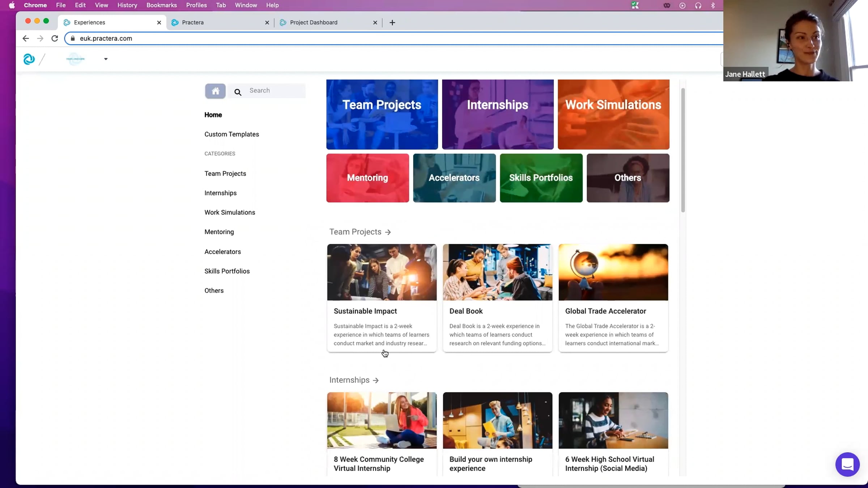Screen dimensions: 868x488
Task: Open the Bookmarks menu in the menu bar
Action: coord(162,5)
